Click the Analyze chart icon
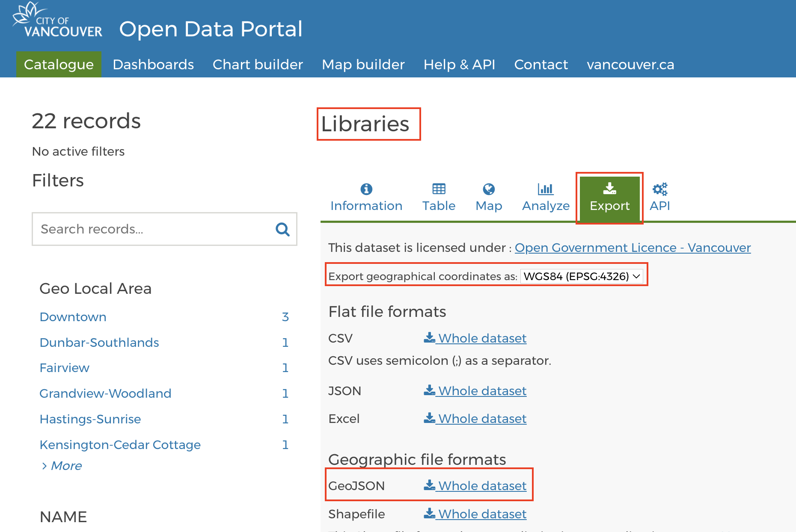Viewport: 796px width, 532px height. (546, 189)
